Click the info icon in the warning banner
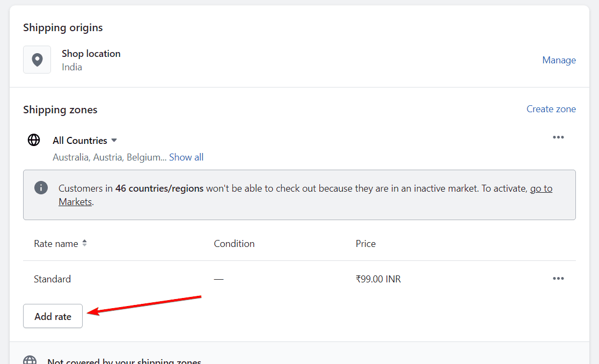The image size is (599, 364). tap(41, 188)
